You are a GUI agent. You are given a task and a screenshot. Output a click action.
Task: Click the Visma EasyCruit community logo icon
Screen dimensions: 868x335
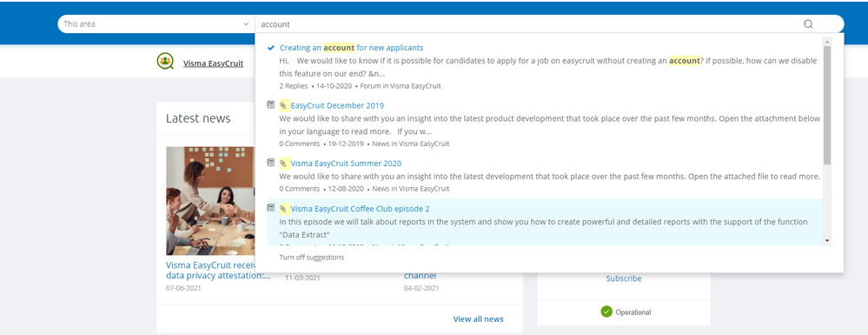[x=165, y=61]
